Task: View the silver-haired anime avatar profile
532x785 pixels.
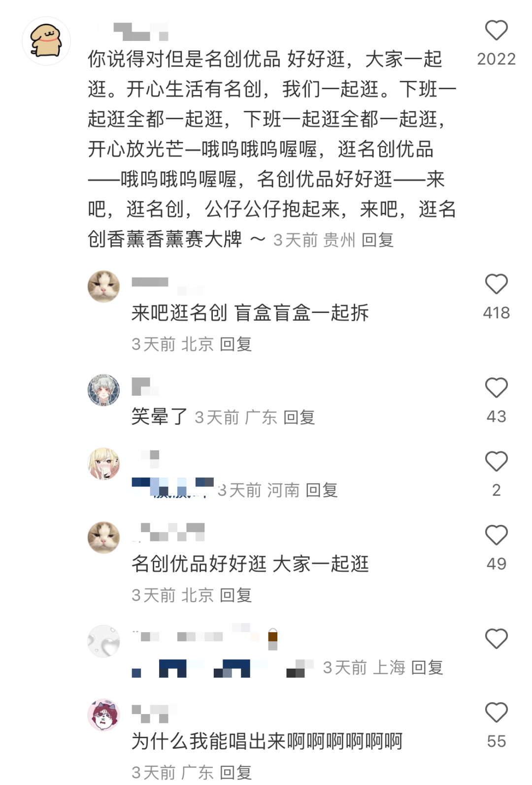Action: pos(103,390)
